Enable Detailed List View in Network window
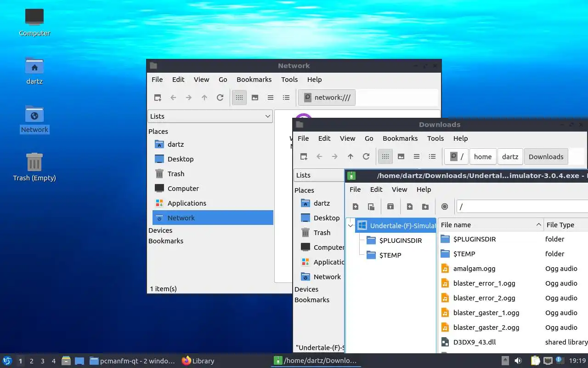This screenshot has height=368, width=588. (286, 98)
